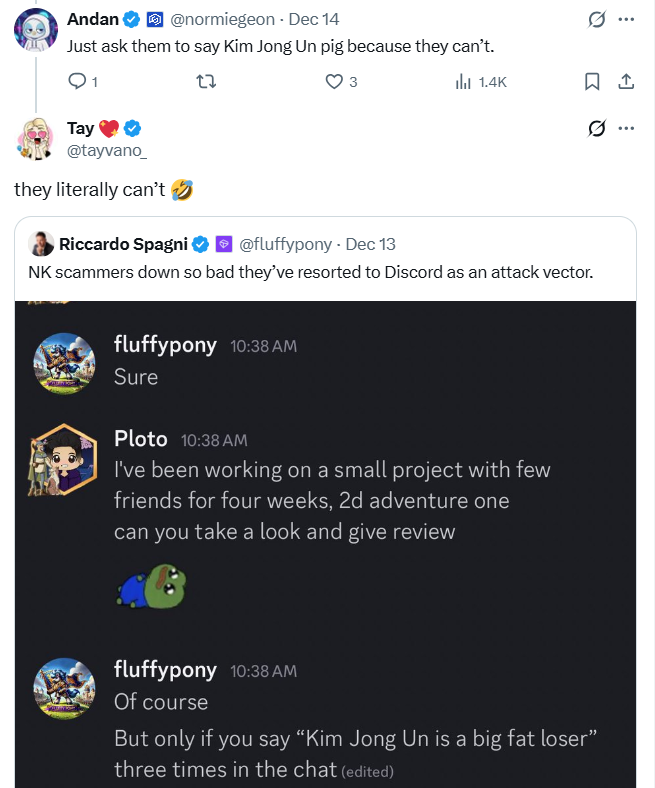The height and width of the screenshot is (788, 655).
Task: Share Andan's tweet
Action: pos(626,82)
